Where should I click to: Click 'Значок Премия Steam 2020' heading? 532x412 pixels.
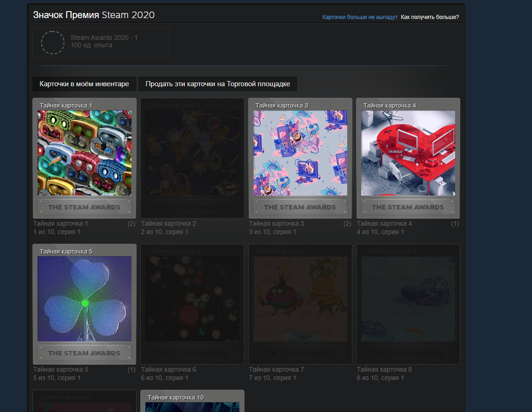tap(94, 15)
